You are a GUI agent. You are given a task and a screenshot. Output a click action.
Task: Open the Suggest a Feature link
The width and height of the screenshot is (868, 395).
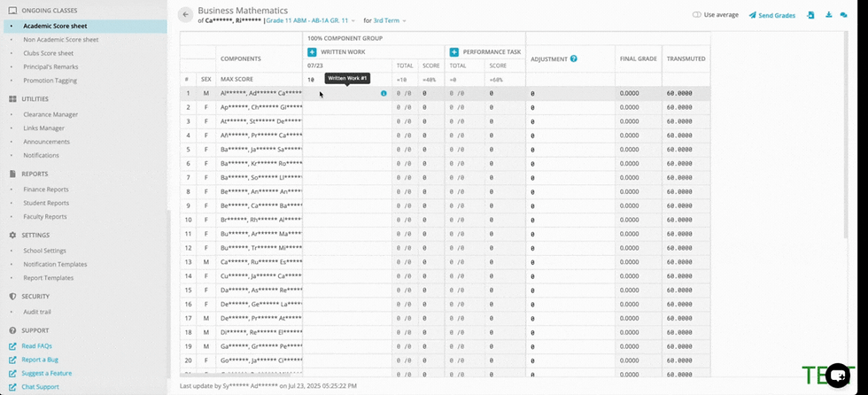[x=46, y=374]
